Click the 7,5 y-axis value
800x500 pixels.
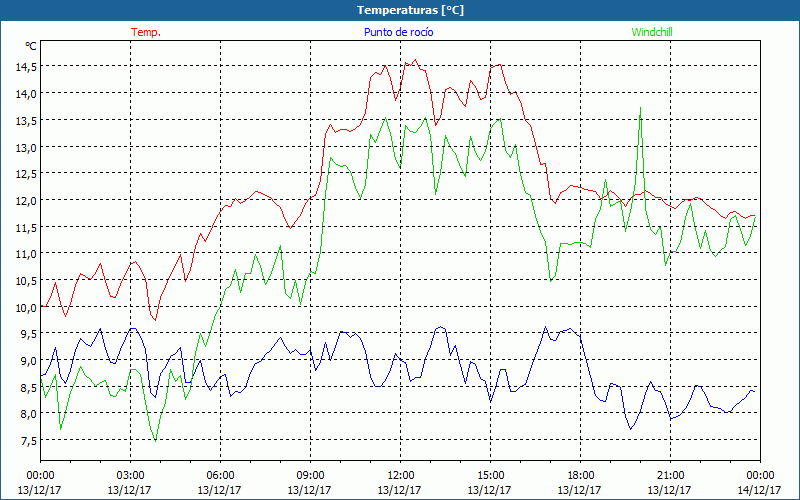(29, 440)
